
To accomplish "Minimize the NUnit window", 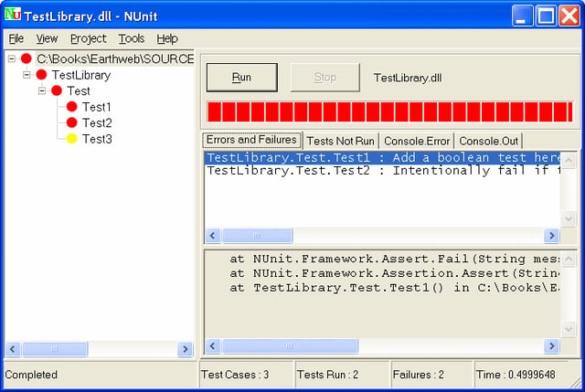I will tap(522, 16).
